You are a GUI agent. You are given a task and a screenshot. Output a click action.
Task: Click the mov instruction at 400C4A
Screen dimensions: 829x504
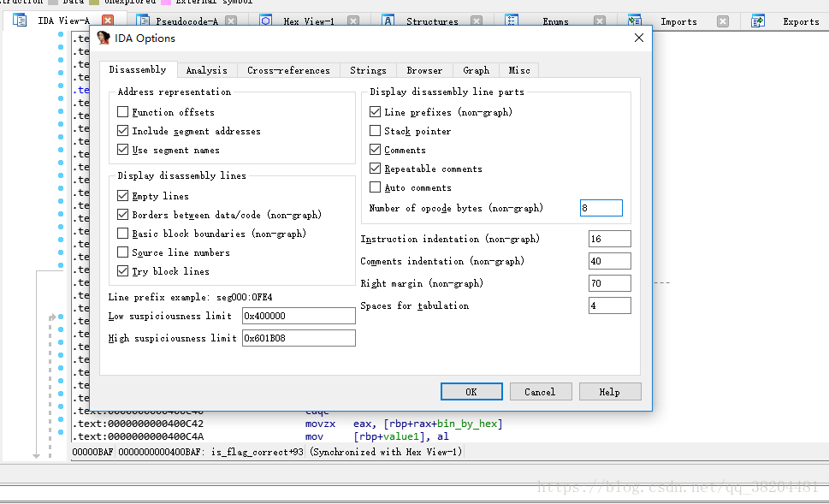pyautogui.click(x=314, y=436)
